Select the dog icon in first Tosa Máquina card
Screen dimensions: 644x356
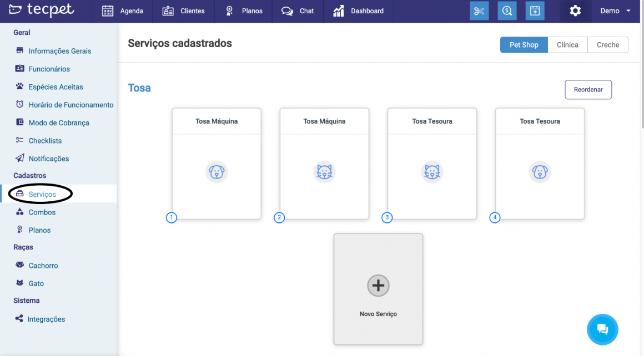217,172
